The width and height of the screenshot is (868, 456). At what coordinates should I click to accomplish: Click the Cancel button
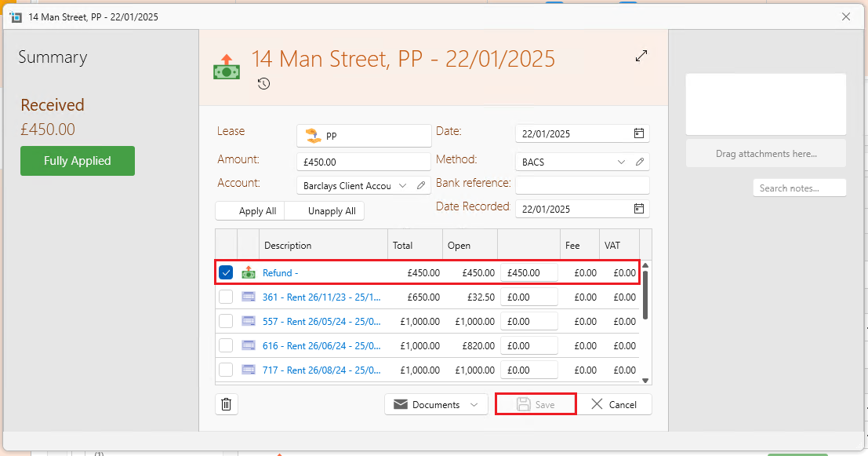pyautogui.click(x=614, y=404)
